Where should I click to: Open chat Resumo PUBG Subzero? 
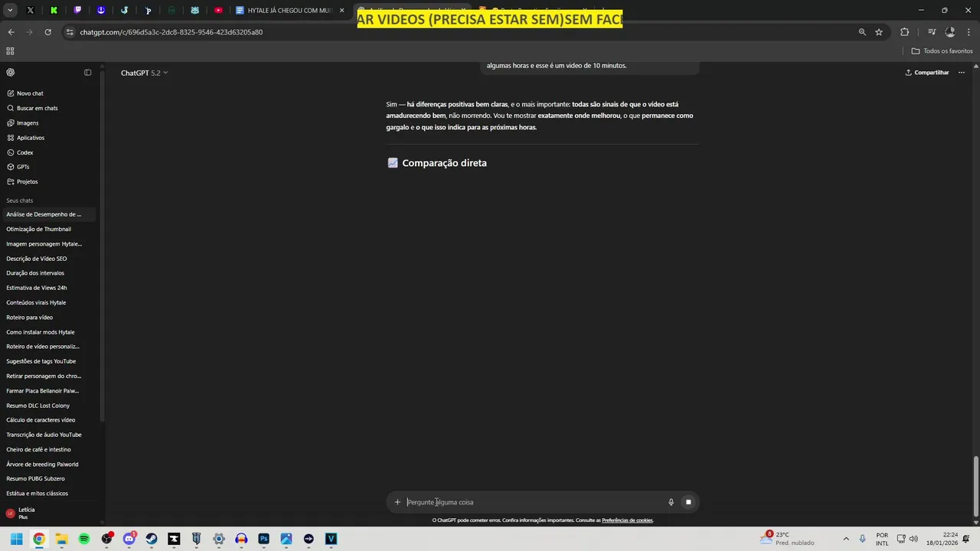point(35,478)
